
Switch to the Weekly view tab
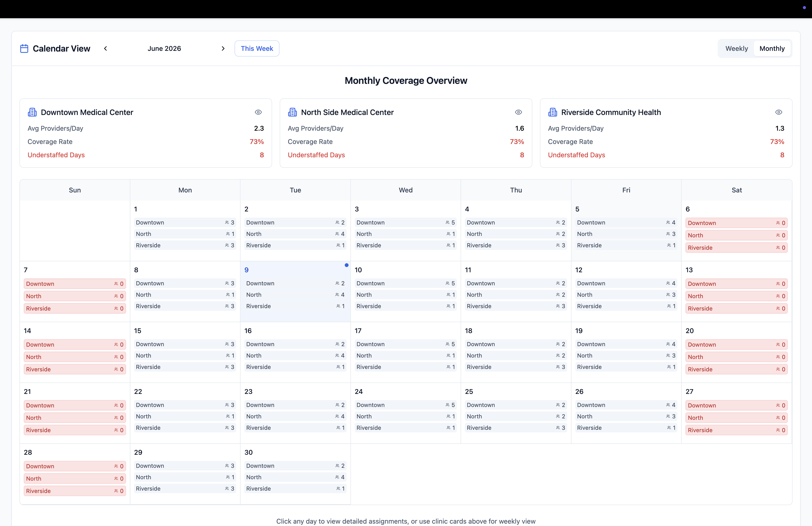tap(736, 48)
